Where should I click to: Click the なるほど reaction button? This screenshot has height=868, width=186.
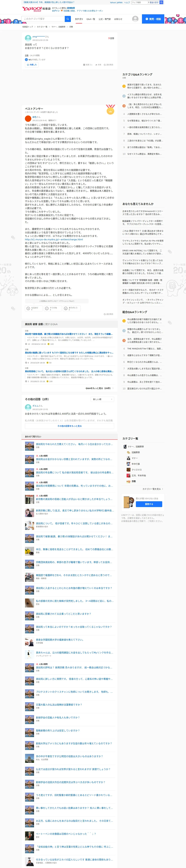34,308
